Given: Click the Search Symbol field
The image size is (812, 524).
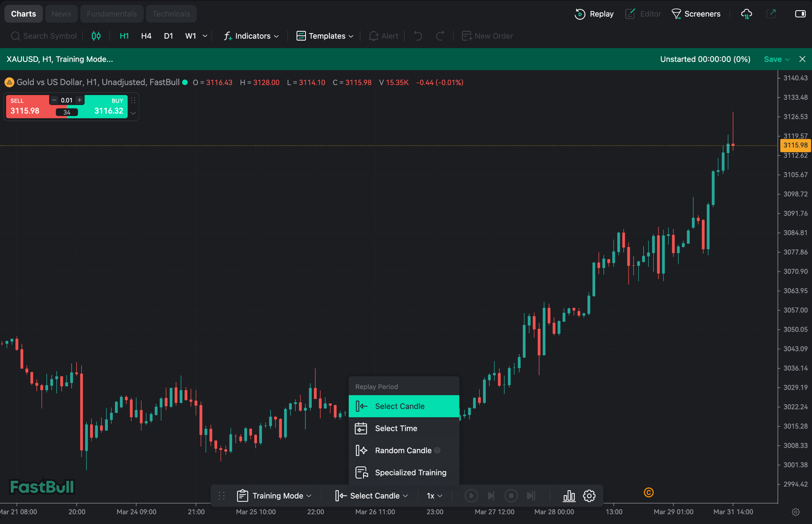Looking at the screenshot, I should (x=49, y=36).
